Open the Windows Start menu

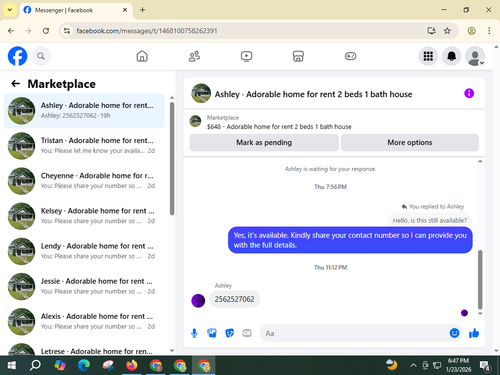pyautogui.click(x=12, y=365)
